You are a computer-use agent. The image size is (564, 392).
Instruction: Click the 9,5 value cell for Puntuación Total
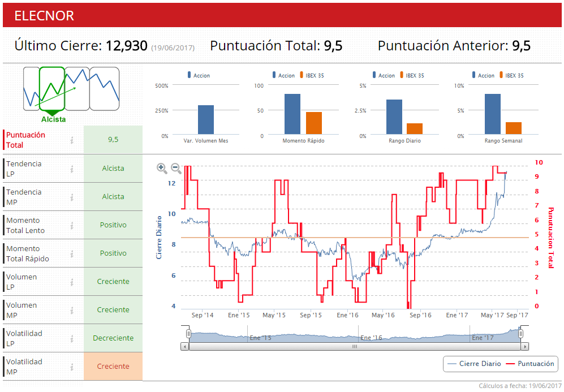click(113, 140)
